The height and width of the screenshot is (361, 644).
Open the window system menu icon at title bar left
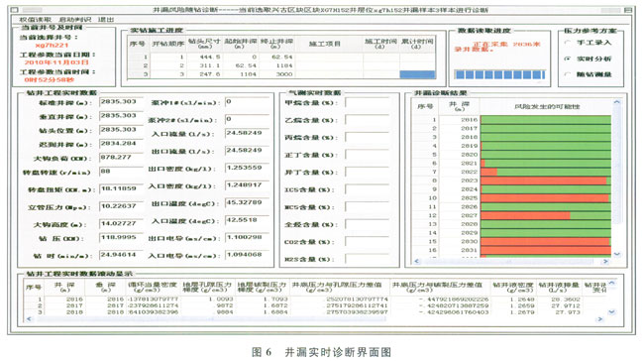pyautogui.click(x=15, y=10)
